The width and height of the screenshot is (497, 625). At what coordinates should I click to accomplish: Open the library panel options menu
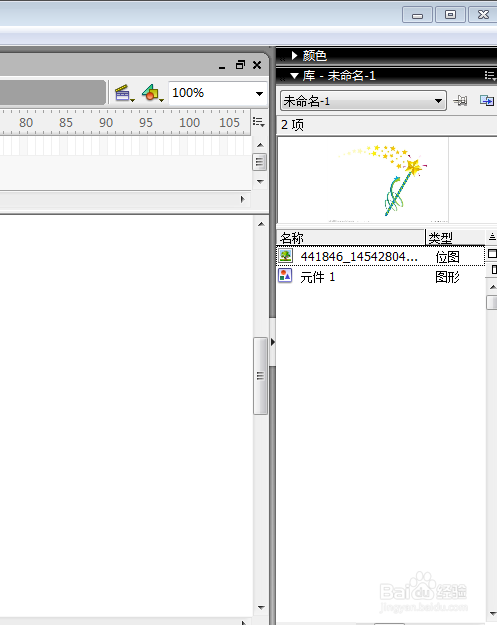(490, 75)
